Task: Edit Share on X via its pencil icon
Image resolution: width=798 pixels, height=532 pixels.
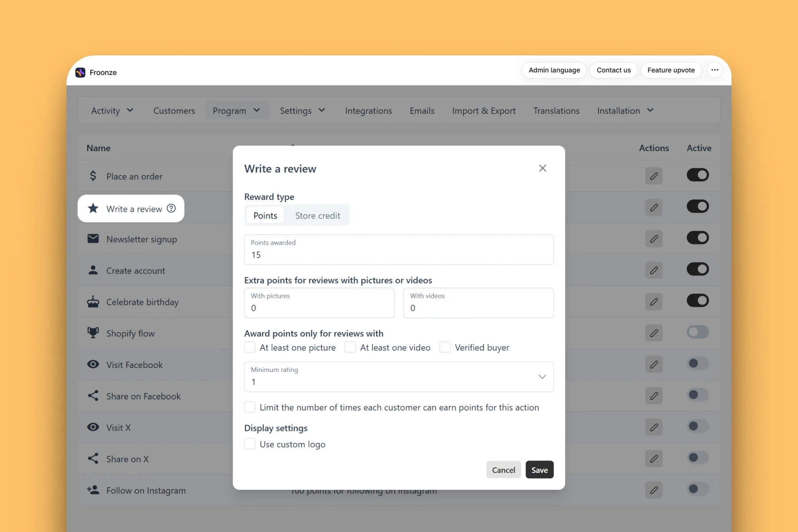Action: (x=654, y=459)
